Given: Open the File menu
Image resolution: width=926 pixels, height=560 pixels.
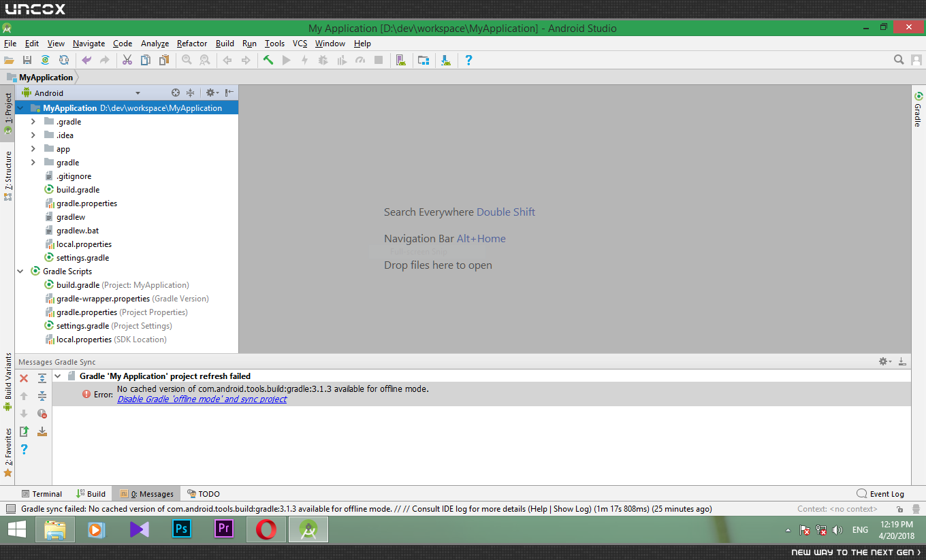Looking at the screenshot, I should [x=10, y=44].
